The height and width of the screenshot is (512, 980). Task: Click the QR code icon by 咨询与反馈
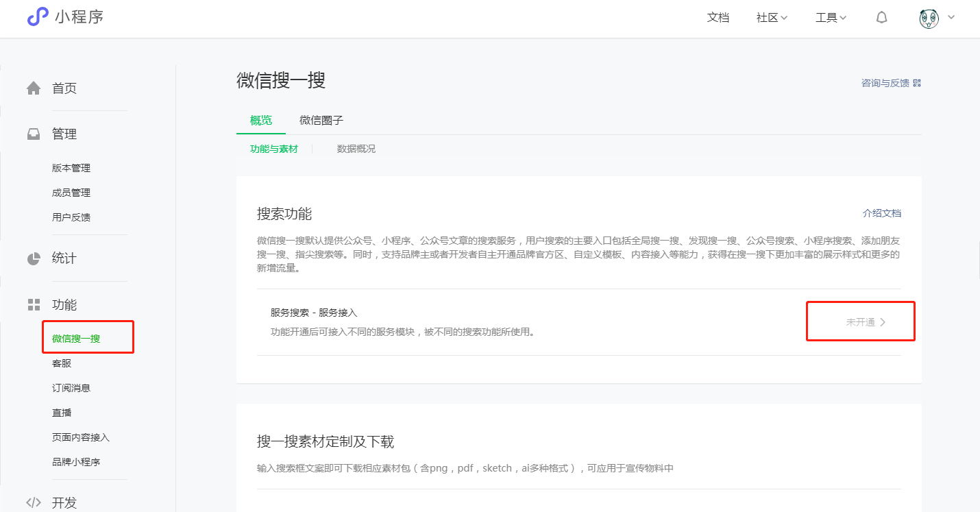[917, 83]
